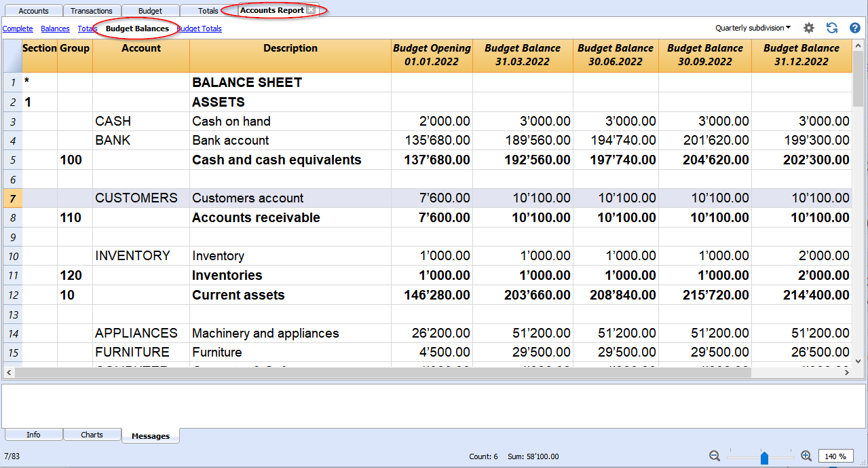This screenshot has height=468, width=868.
Task: Click Budget Balance 30.09.2022 column header
Action: pyautogui.click(x=705, y=56)
